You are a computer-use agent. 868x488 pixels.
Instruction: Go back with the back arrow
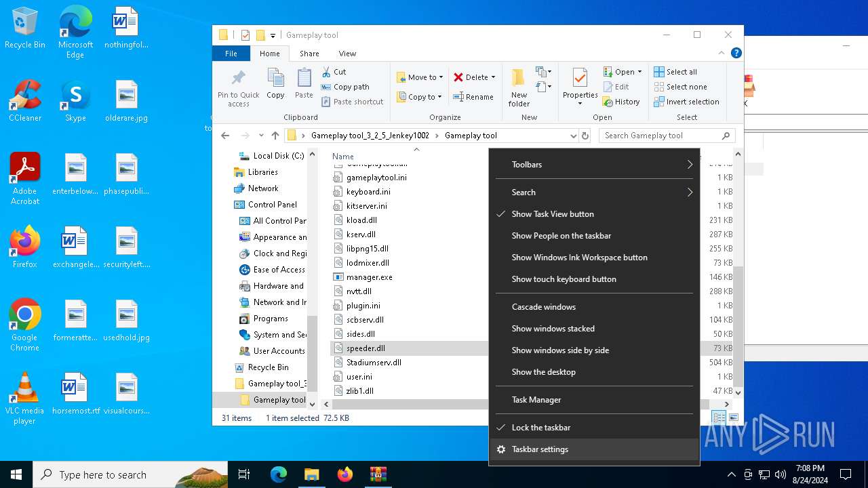225,136
